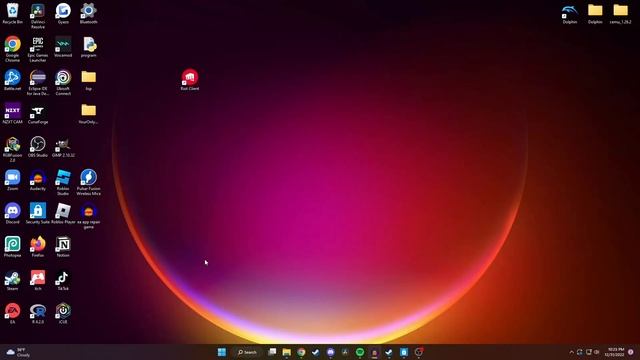Open the taskbar clock and date
This screenshot has height=360, width=640.
point(616,352)
